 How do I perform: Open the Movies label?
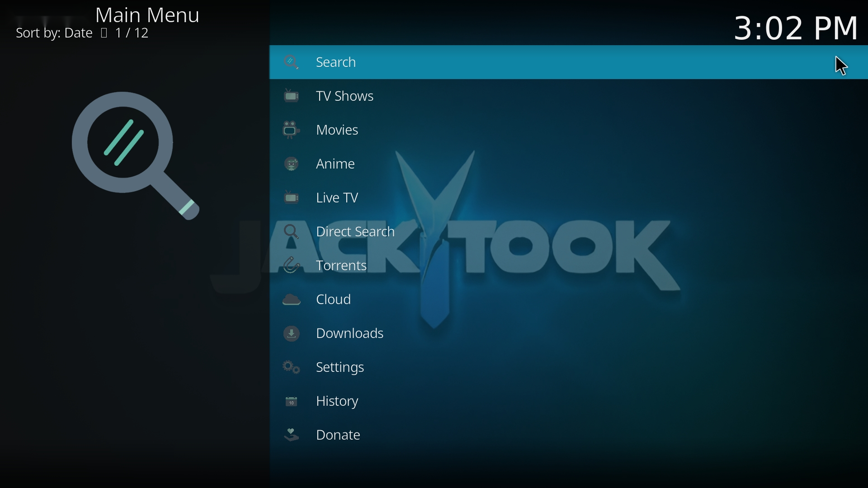(x=338, y=131)
